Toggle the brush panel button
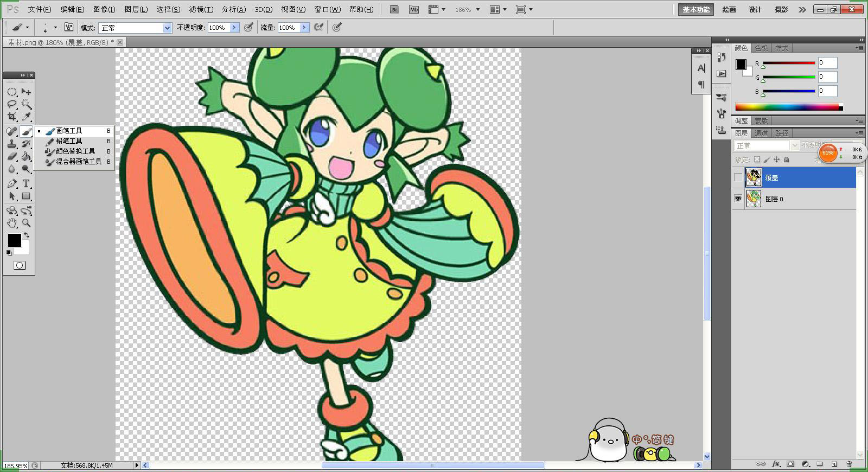Screen dimensions: 868x472 coord(69,27)
